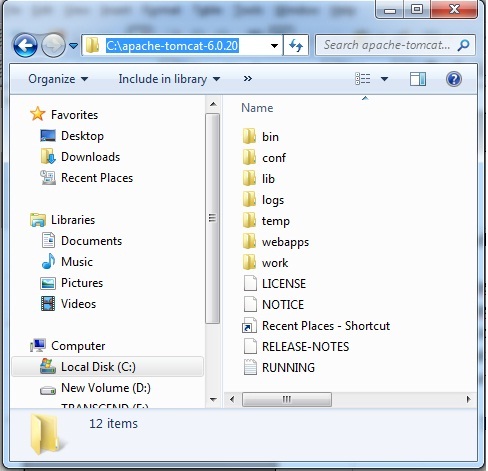Select the work folder
This screenshot has height=471, width=488.
pos(266,263)
